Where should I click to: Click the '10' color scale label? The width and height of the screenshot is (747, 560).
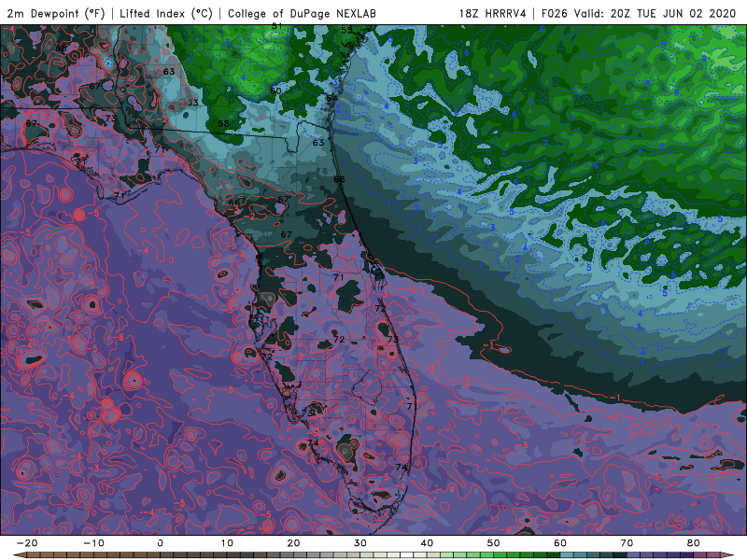point(227,543)
